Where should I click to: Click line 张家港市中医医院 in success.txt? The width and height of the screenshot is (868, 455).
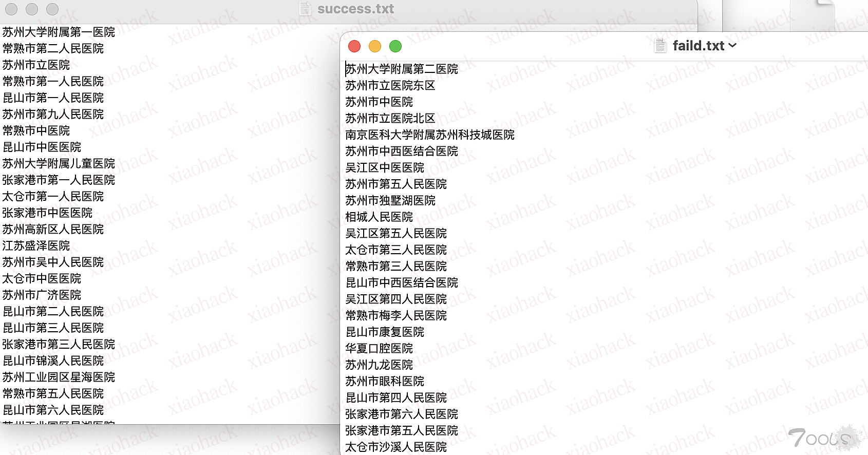click(47, 213)
